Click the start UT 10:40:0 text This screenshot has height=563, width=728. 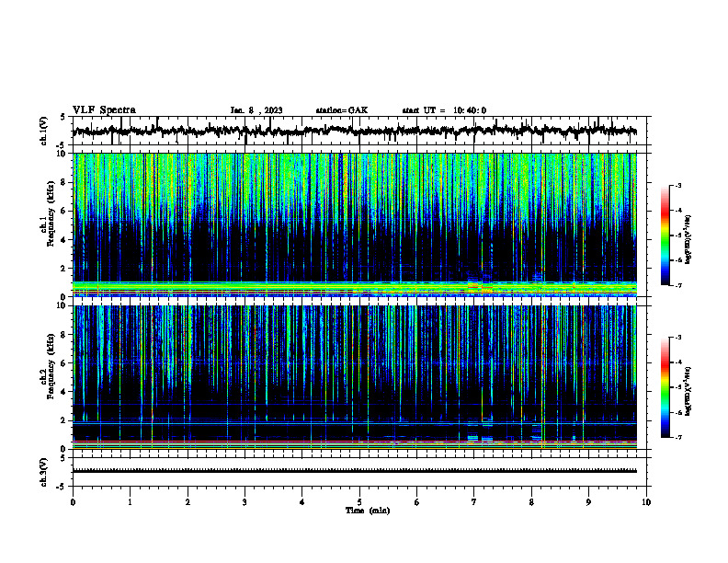click(444, 110)
